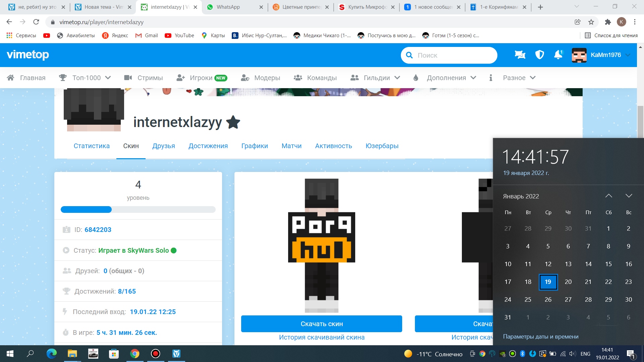Click the notification bell icon

pyautogui.click(x=558, y=55)
